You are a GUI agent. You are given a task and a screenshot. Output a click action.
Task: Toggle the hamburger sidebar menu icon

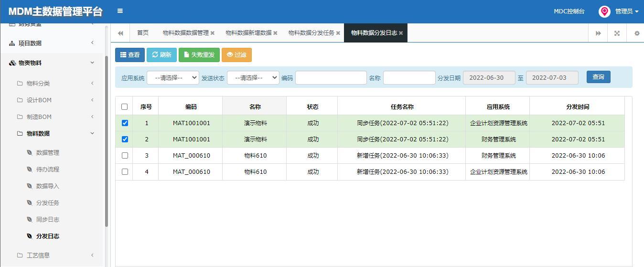pos(120,11)
